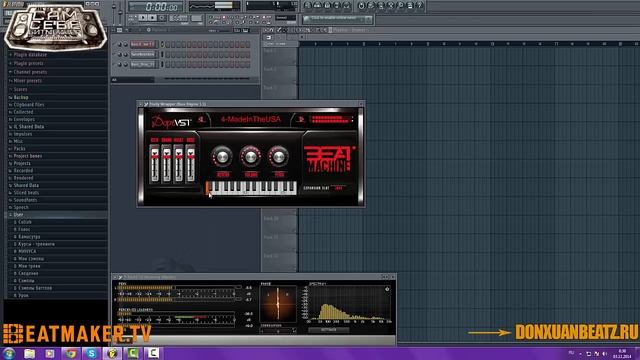The width and height of the screenshot is (640, 360).
Task: Expand the Mixer presets folder
Action: (28, 80)
